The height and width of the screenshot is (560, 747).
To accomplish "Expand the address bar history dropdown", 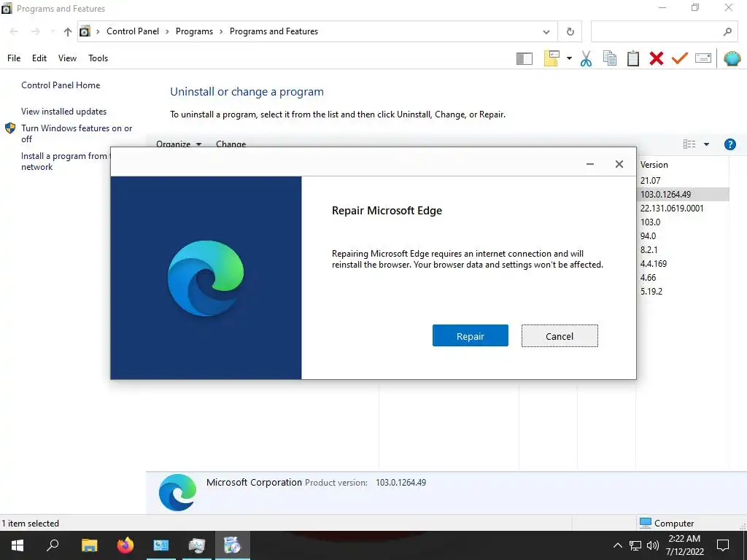I will pyautogui.click(x=546, y=32).
